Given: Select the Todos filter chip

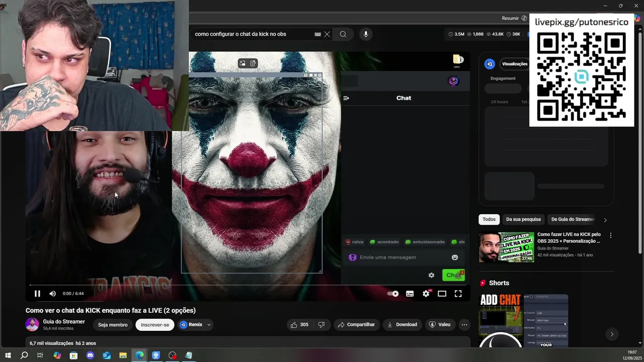Looking at the screenshot, I should 489,219.
